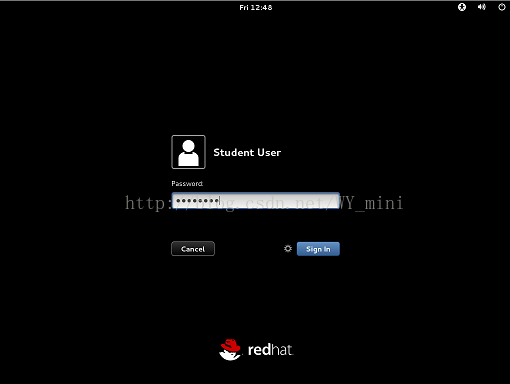Click the Cancel button
Viewport: 510px width, 384px height.
[193, 249]
